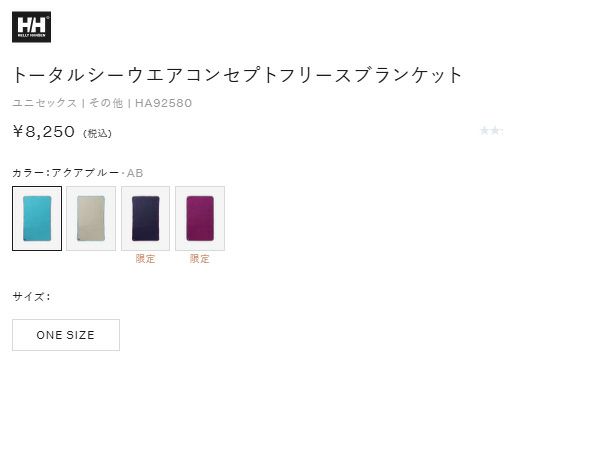Open the star rating reviews
Viewport: 600px width, 450px height.
[x=491, y=131]
